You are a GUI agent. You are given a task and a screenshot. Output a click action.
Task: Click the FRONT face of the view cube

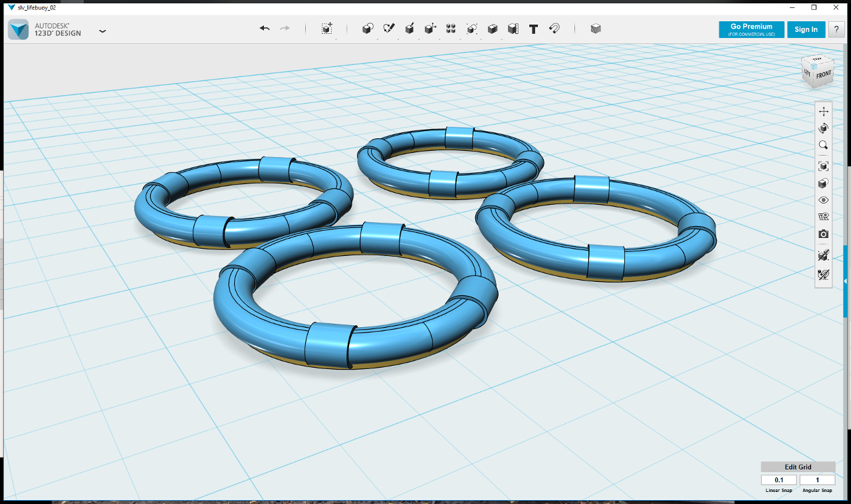[x=824, y=74]
